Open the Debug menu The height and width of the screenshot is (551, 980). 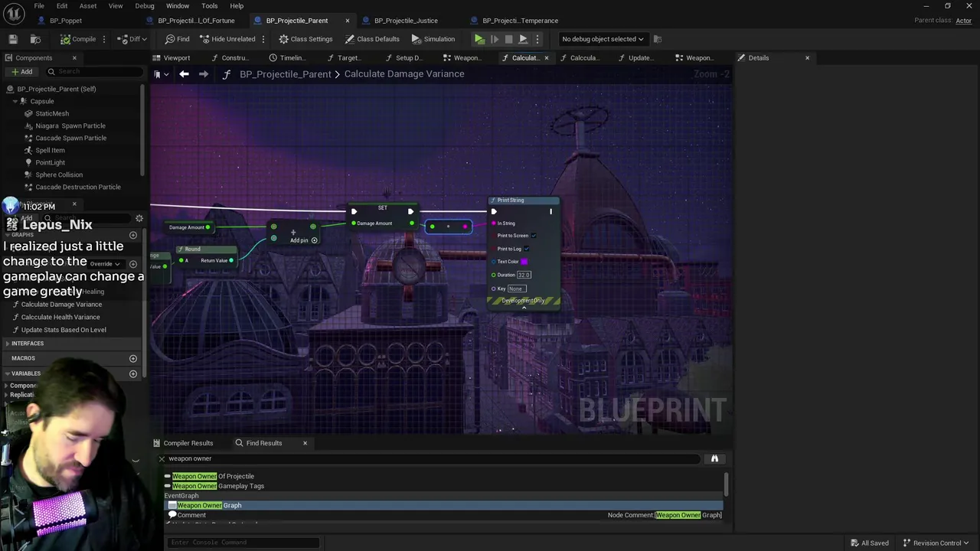145,6
